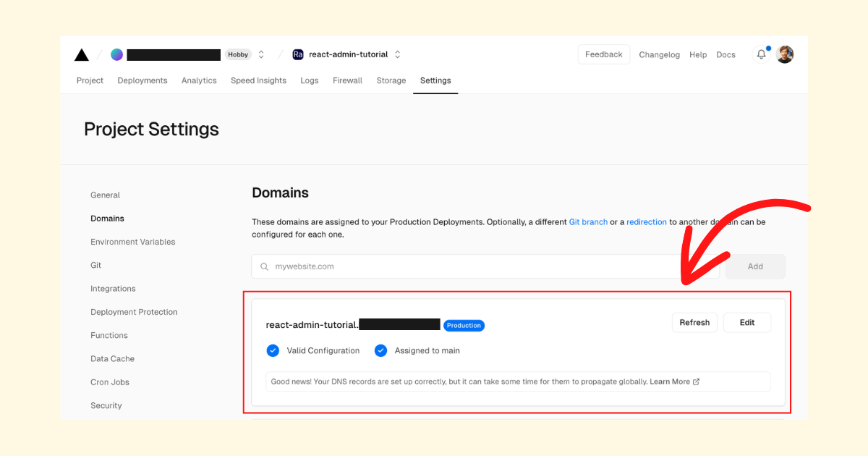Open Functions settings in sidebar

point(109,335)
